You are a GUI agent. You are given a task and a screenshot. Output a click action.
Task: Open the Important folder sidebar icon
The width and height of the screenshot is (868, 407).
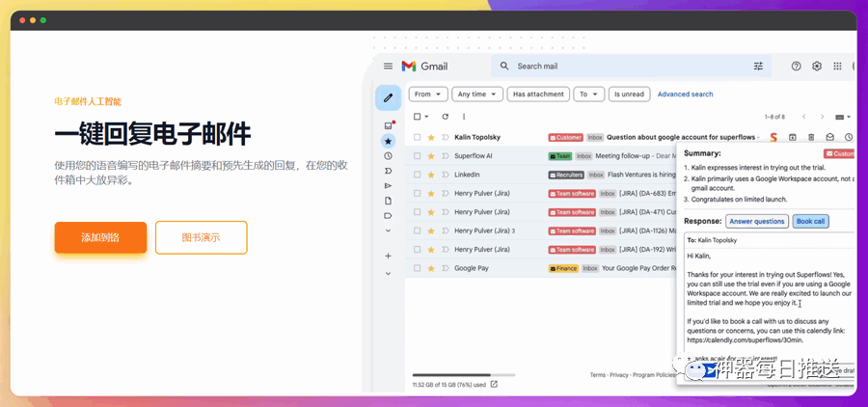pyautogui.click(x=388, y=171)
